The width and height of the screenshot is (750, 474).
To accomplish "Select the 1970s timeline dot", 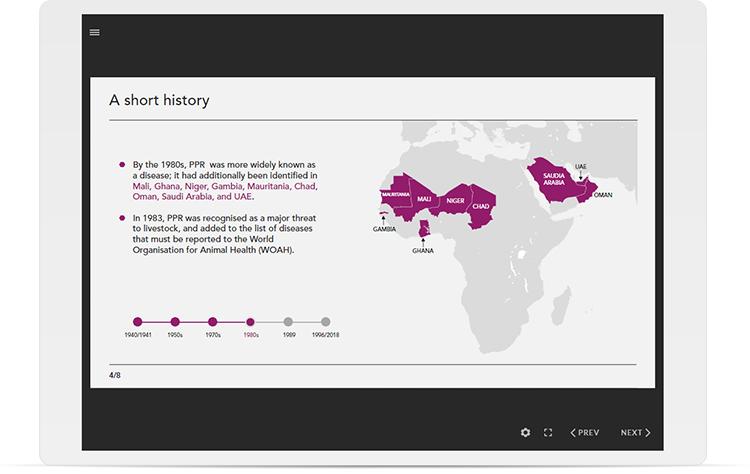I will tap(213, 322).
